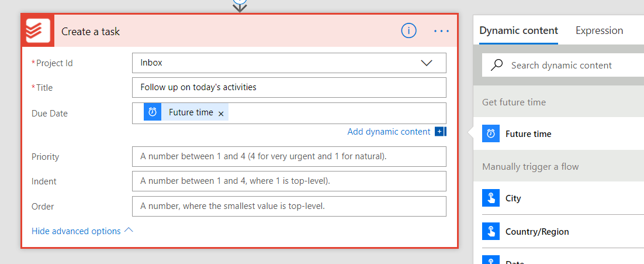Image resolution: width=644 pixels, height=264 pixels.
Task: Click the Add dynamic content link
Action: (x=389, y=132)
